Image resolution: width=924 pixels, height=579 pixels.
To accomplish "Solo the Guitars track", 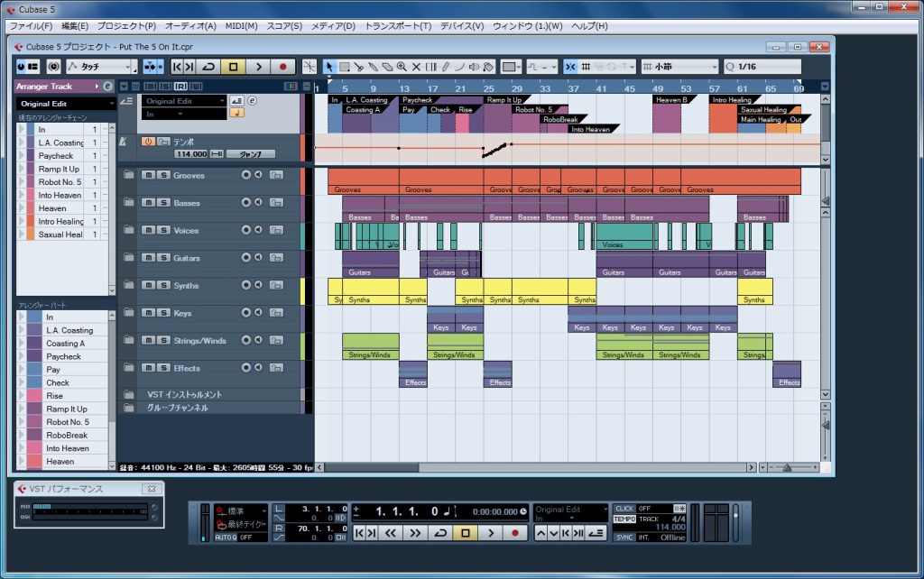I will [163, 258].
